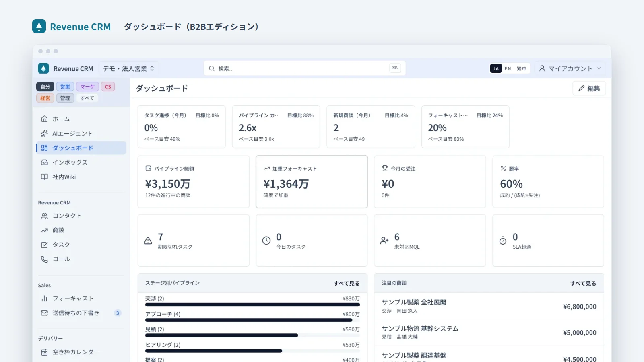Expand the マイアカウント dropdown
The height and width of the screenshot is (362, 644).
point(570,68)
